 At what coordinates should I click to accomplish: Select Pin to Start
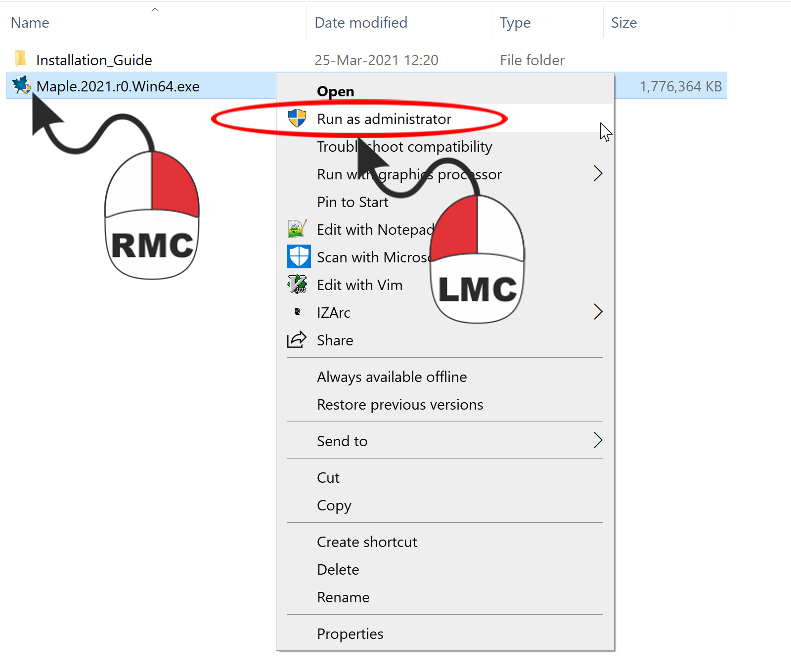click(x=352, y=202)
